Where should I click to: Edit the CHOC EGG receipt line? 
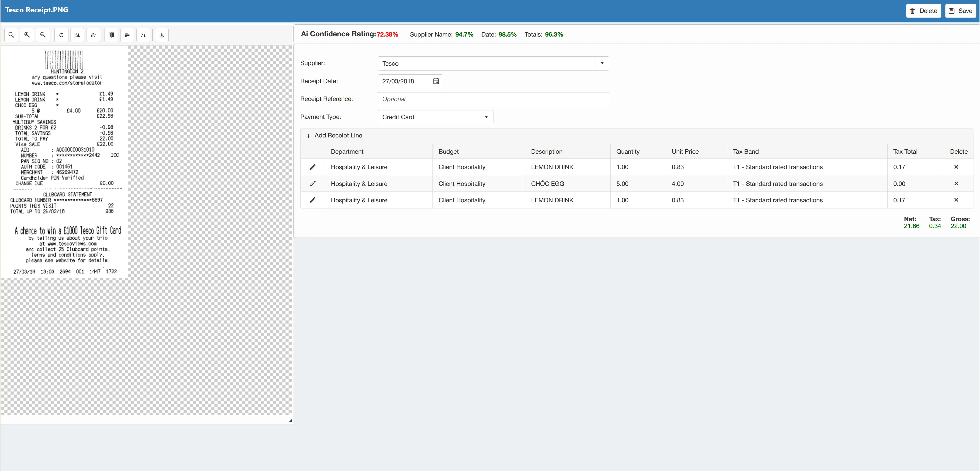[313, 183]
